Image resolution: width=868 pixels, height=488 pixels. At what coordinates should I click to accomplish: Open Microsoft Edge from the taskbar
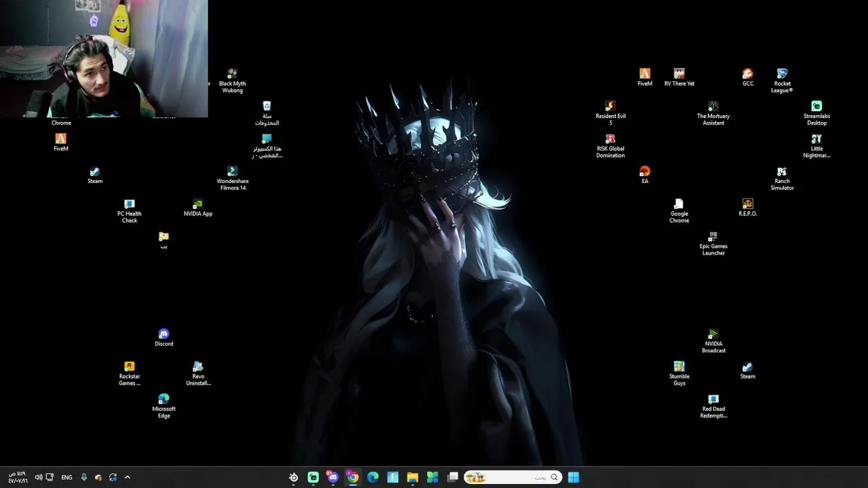pyautogui.click(x=373, y=477)
